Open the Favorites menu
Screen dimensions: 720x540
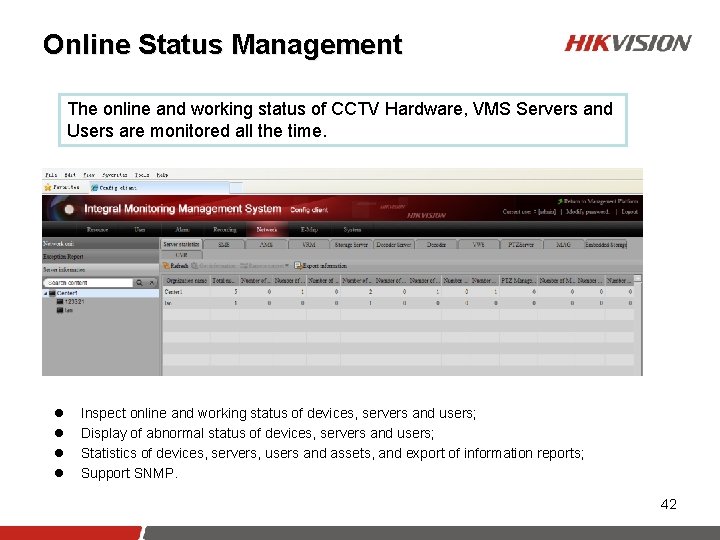[x=115, y=175]
